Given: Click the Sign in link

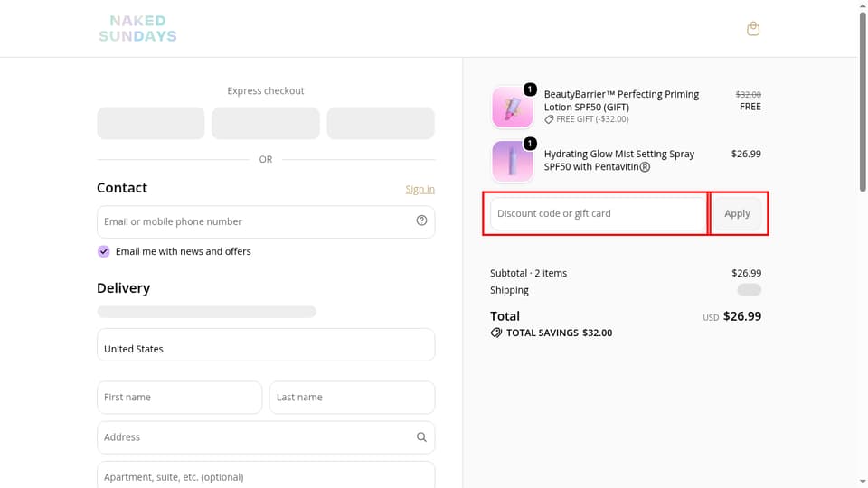Looking at the screenshot, I should 420,189.
